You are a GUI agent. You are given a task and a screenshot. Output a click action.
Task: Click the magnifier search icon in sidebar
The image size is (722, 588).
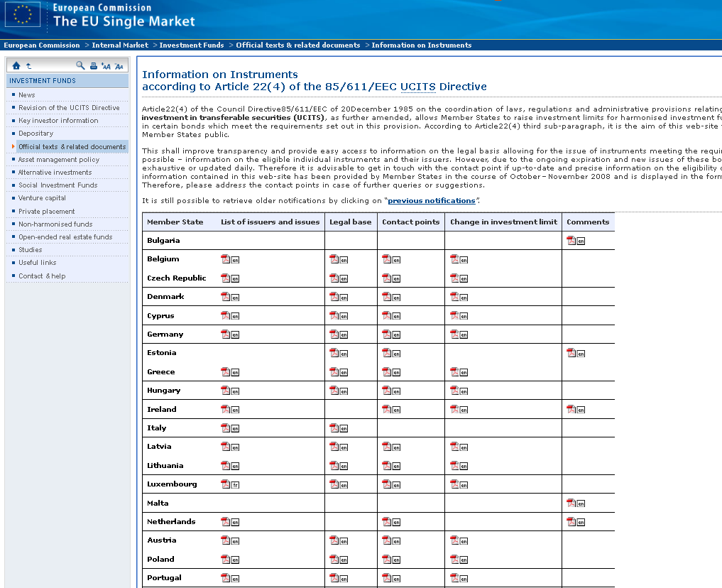click(x=81, y=65)
